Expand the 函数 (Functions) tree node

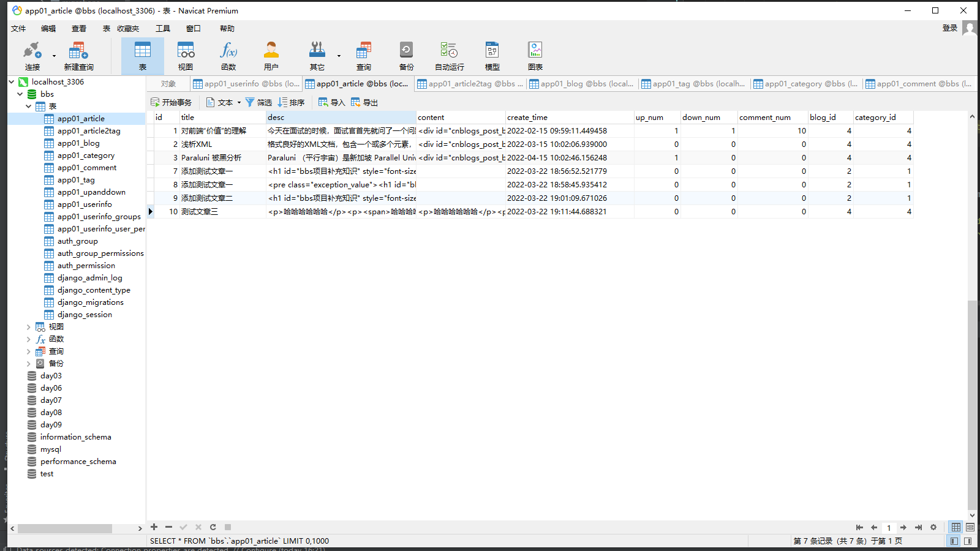(29, 339)
